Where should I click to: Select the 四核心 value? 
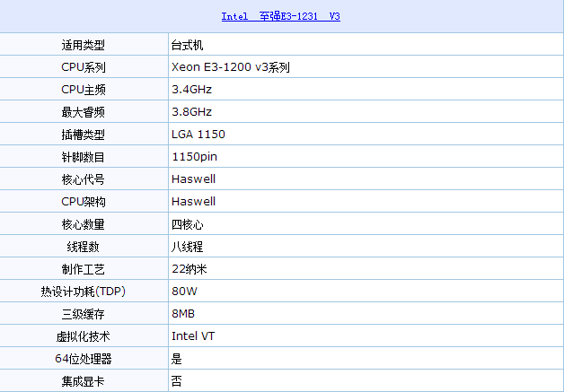pyautogui.click(x=187, y=224)
